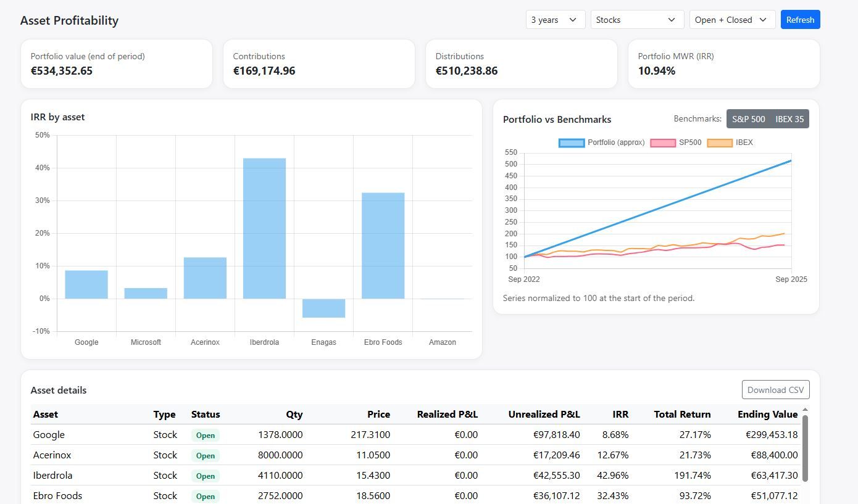858x504 pixels.
Task: Click the Iberdrola row in Asset details
Action: click(x=247, y=475)
